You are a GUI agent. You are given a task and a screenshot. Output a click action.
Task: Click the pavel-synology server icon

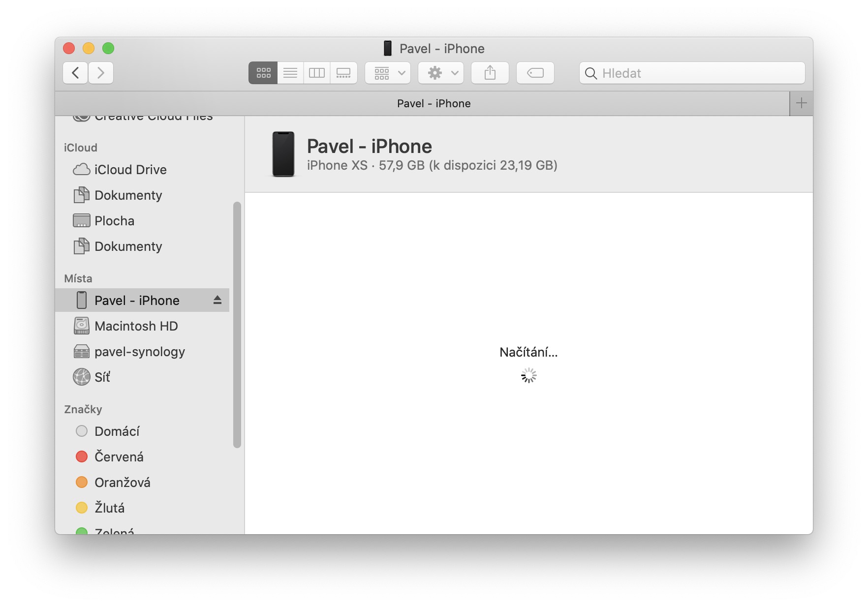pyautogui.click(x=82, y=352)
